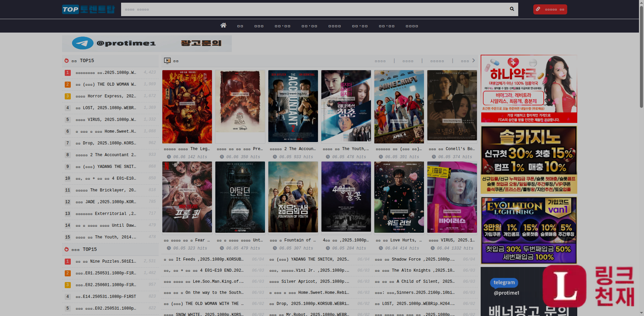This screenshot has width=644, height=316.
Task: Click the flame icon beside second TOP15 heading
Action: 66,249
